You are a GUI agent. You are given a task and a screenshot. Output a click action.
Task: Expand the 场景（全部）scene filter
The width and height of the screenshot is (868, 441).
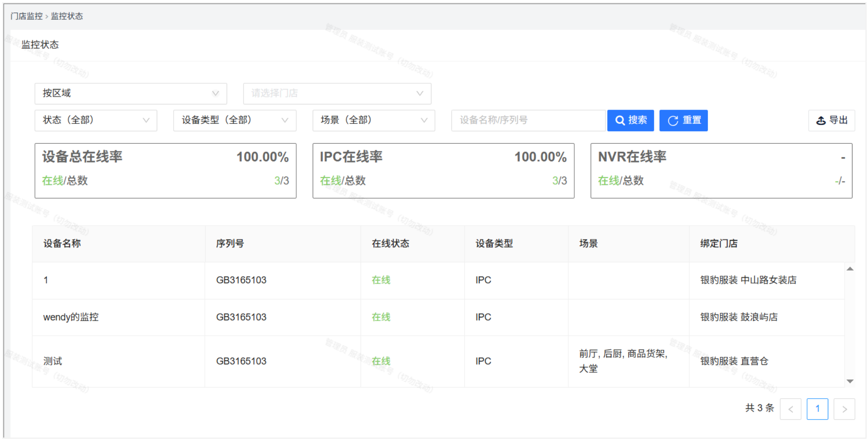[374, 120]
